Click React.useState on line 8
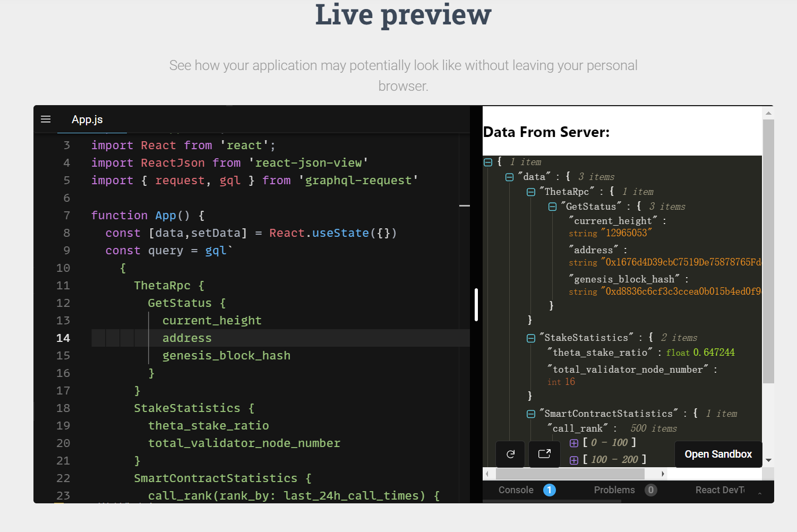Screen dimensions: 797x532 (x=319, y=233)
